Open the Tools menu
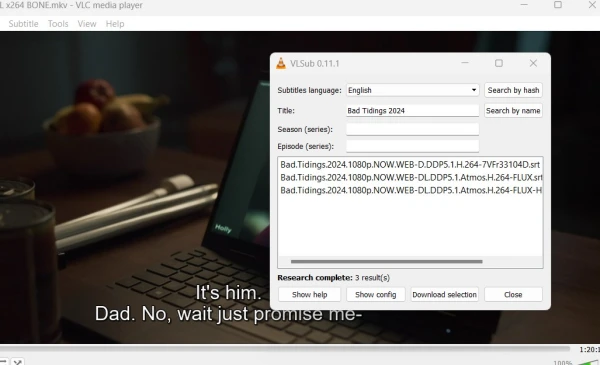Screen dimensions: 600x365 pyautogui.click(x=58, y=24)
